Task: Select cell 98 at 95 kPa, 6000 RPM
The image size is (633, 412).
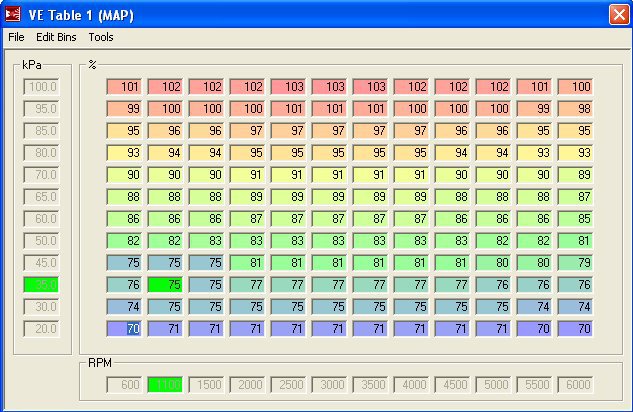Action: (574, 108)
